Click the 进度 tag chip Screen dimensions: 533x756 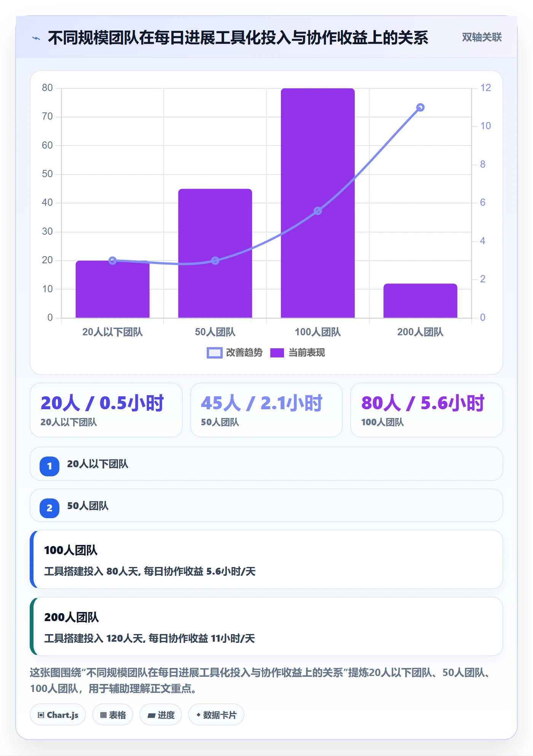pyautogui.click(x=161, y=715)
